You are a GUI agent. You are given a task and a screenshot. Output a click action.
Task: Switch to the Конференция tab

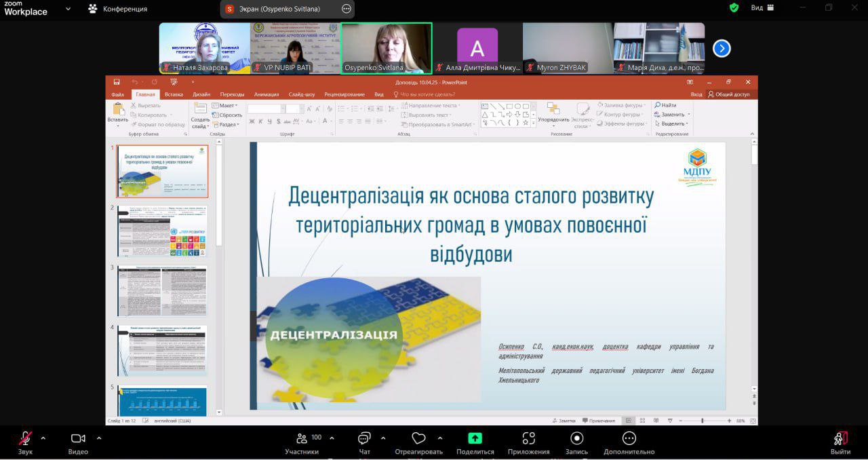click(117, 9)
